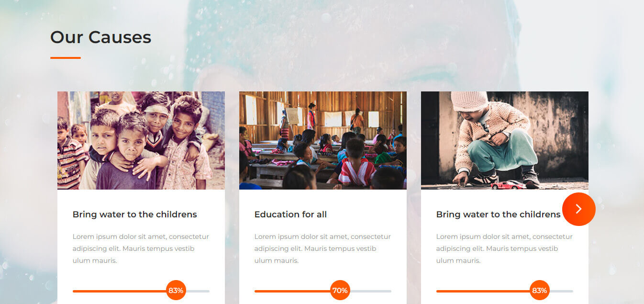
Task: Open the toddler with toy car photo
Action: (x=505, y=140)
